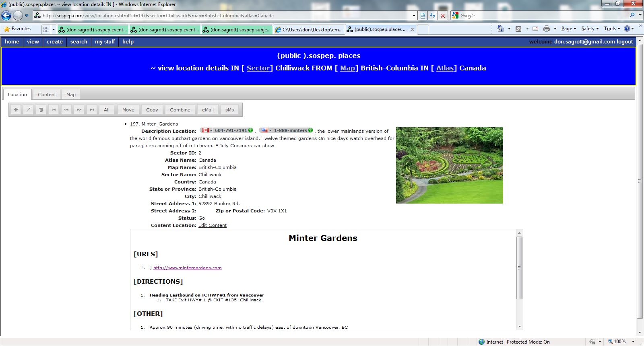Visit the www.mintergardens.com link
644x346 pixels.
[x=188, y=268]
